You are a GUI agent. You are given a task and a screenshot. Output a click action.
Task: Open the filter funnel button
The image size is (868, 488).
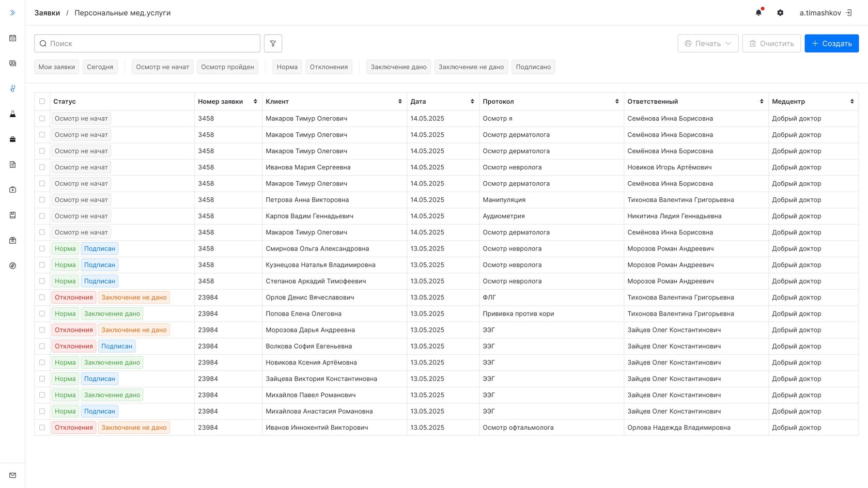[273, 43]
